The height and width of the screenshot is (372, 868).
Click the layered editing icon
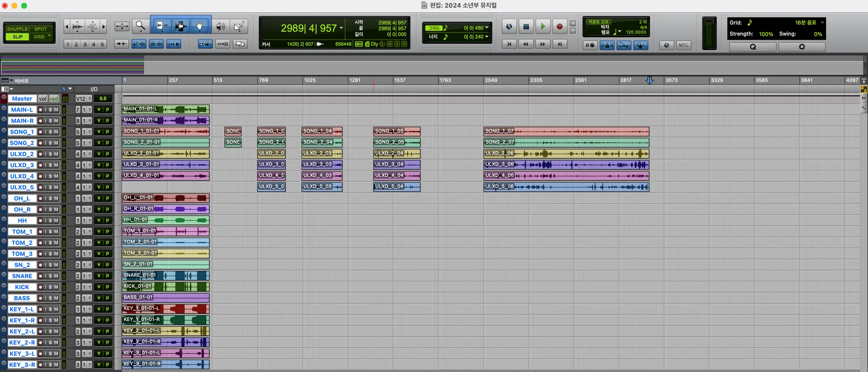pos(240,44)
